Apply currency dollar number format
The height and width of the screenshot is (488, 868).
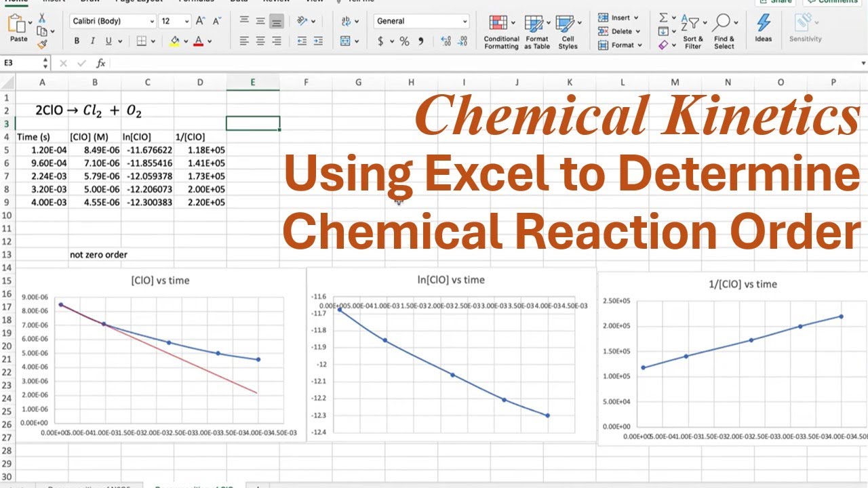[381, 41]
